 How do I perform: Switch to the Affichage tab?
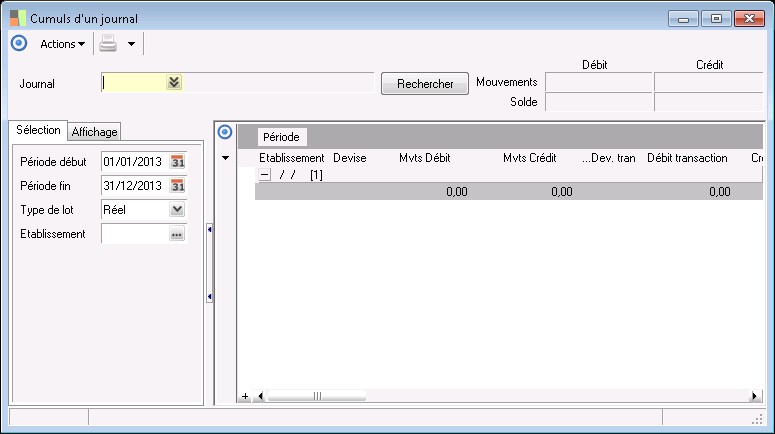(94, 132)
